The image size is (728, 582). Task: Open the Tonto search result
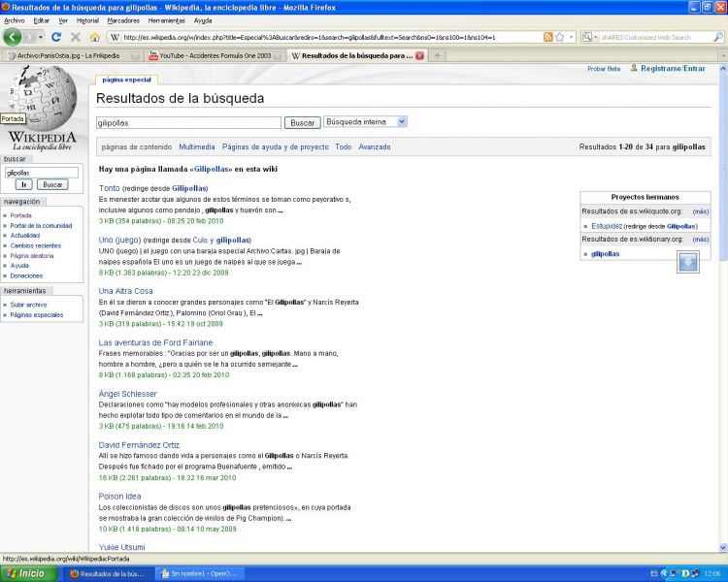pyautogui.click(x=109, y=188)
